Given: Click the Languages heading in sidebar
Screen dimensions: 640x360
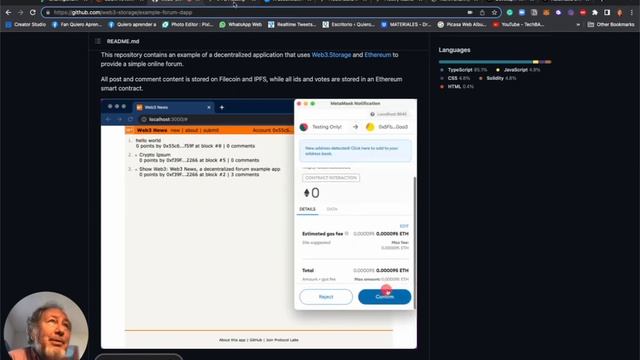Looking at the screenshot, I should (454, 50).
